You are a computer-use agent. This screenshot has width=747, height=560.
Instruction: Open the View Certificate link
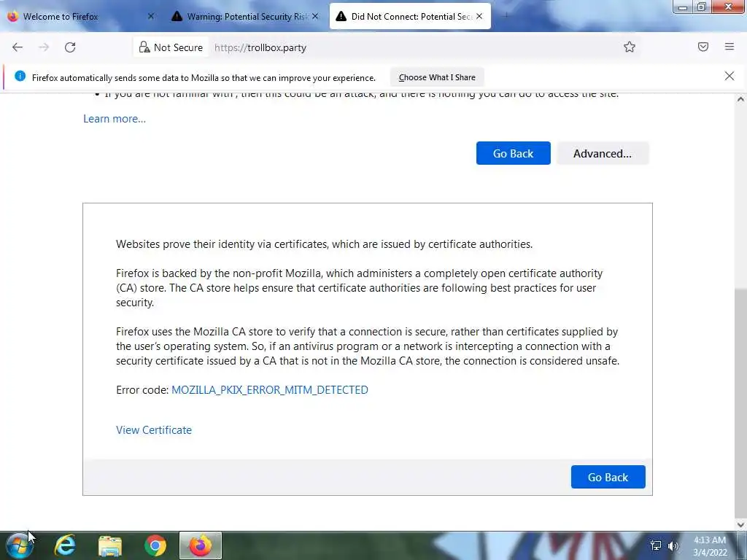tap(154, 430)
